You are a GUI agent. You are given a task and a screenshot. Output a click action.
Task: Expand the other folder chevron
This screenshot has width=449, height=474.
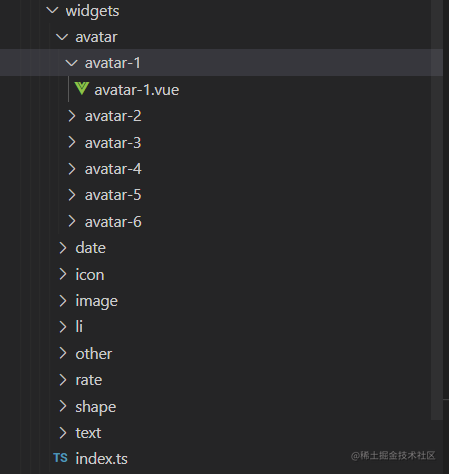tap(63, 353)
